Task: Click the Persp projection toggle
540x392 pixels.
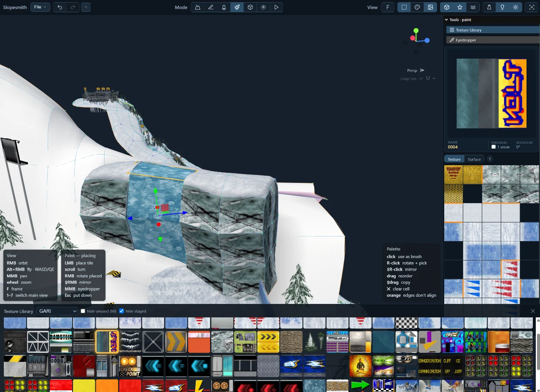Action: 416,70
